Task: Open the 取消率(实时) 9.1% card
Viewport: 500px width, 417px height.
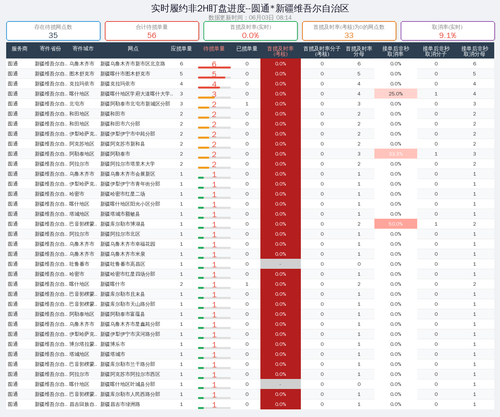Action: pos(447,31)
